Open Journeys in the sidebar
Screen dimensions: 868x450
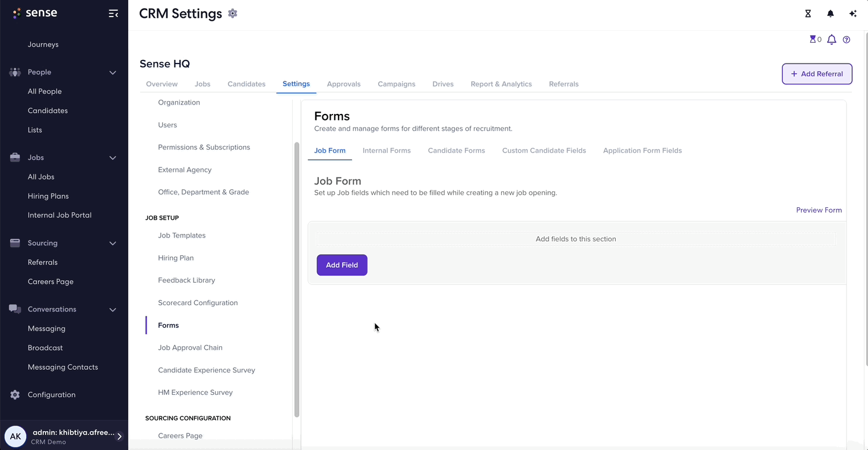pos(43,45)
